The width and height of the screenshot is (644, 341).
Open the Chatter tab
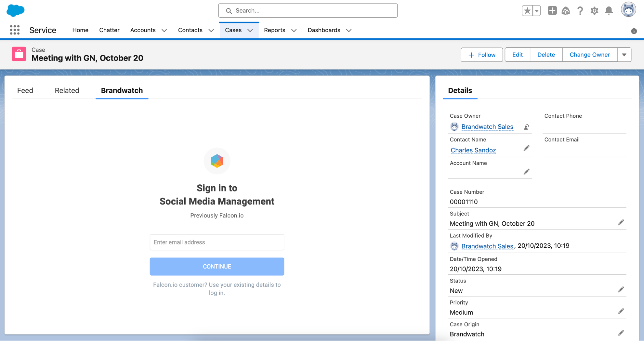109,30
